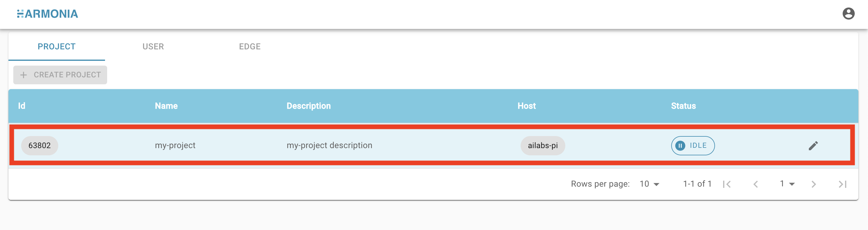Go to last page icon
This screenshot has height=230, width=868.
coord(842,184)
